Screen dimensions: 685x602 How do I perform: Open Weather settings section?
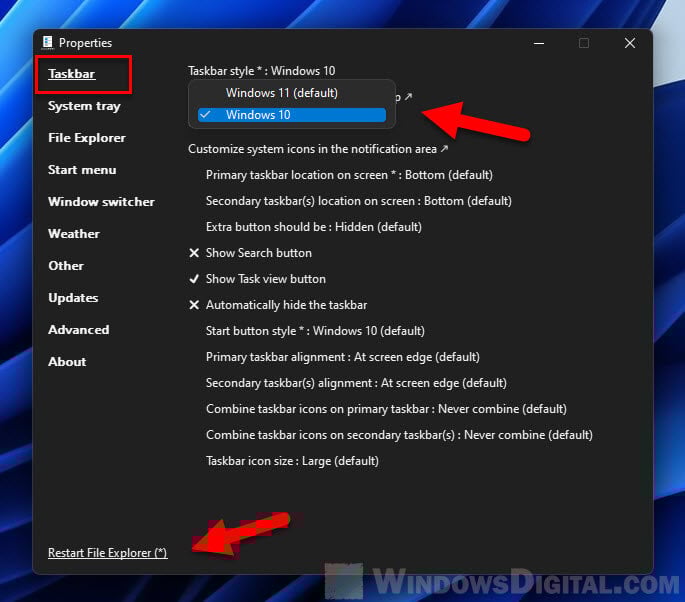74,234
